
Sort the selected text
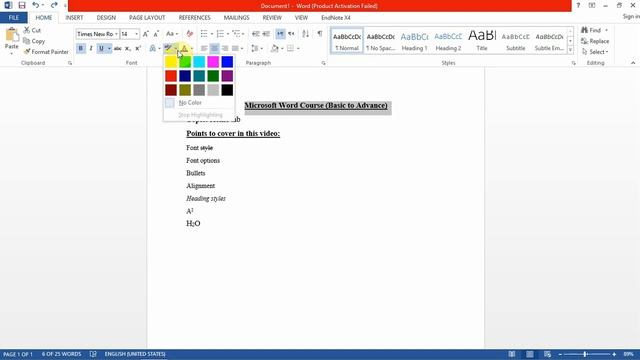pos(305,34)
